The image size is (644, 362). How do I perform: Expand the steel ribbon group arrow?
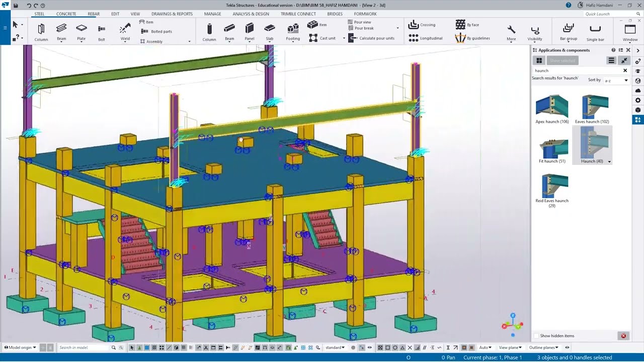point(189,41)
